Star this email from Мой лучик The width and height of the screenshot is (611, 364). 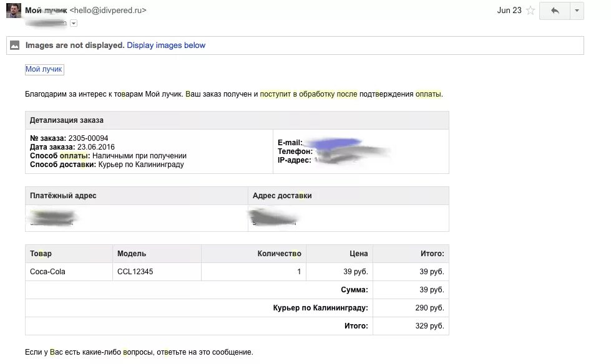pyautogui.click(x=530, y=11)
